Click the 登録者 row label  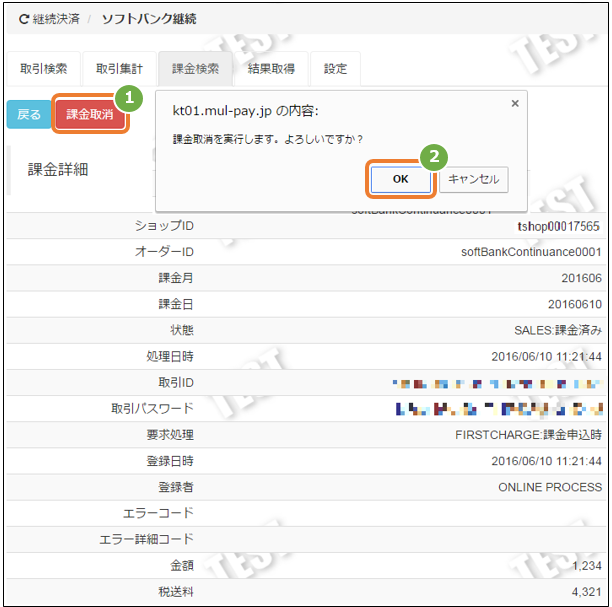point(176,487)
